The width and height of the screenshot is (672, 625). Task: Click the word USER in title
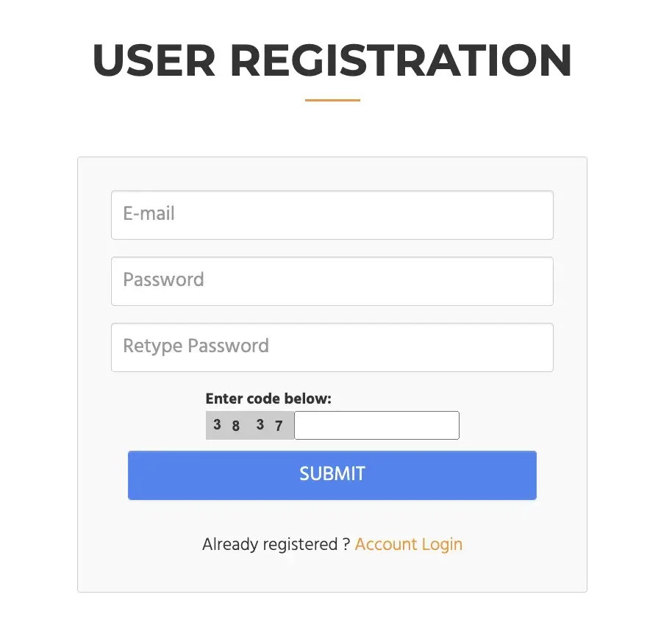click(x=154, y=60)
